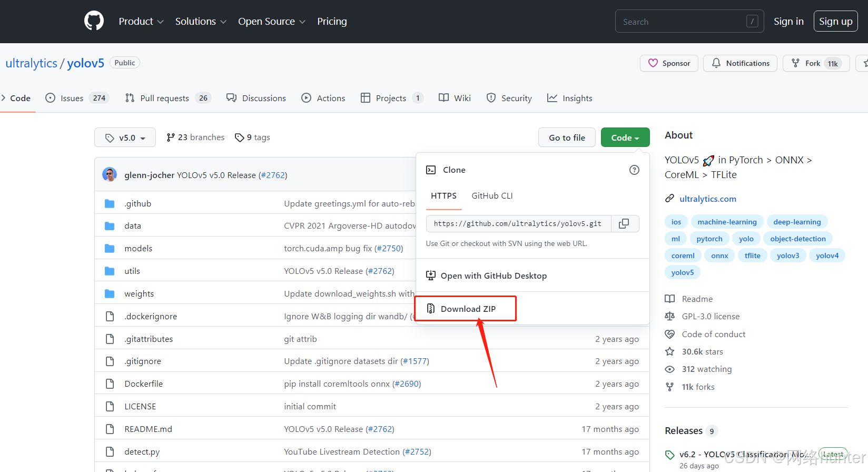868x472 pixels.
Task: Click the .dockerignore file icon
Action: (110, 316)
